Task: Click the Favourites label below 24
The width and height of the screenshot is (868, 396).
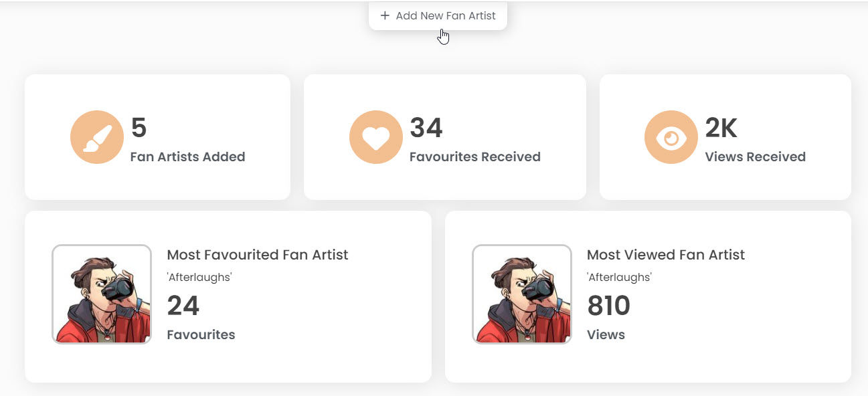Action: pos(201,334)
